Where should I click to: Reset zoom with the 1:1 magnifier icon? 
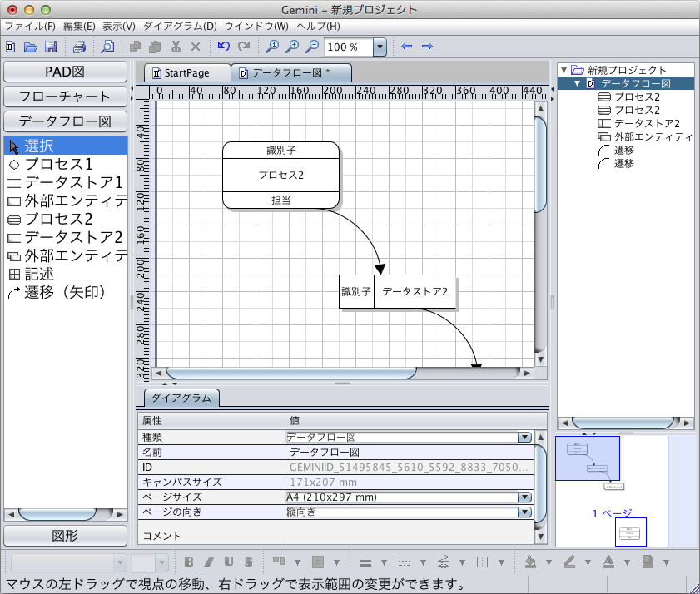(272, 47)
